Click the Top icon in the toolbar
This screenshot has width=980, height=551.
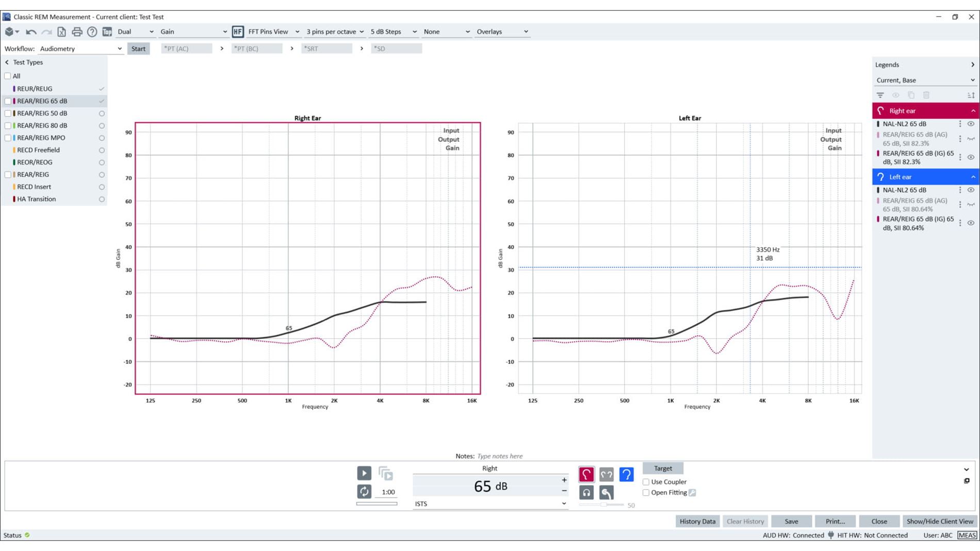107,31
